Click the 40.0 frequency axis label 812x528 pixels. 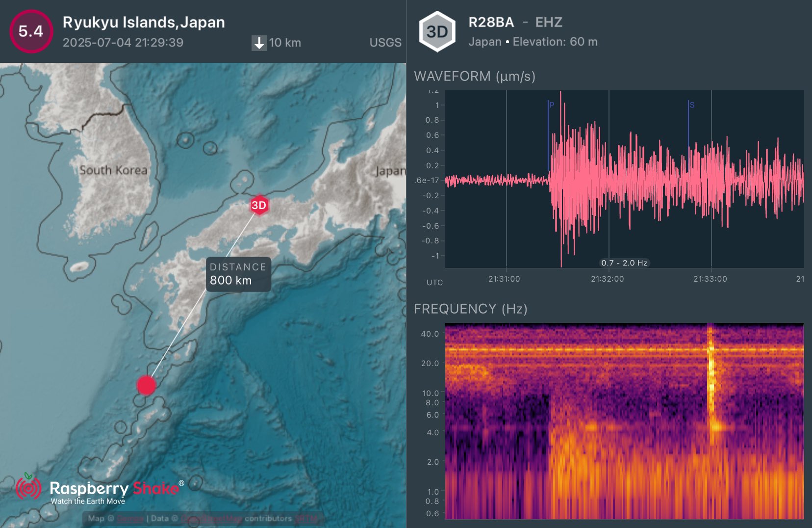(430, 334)
